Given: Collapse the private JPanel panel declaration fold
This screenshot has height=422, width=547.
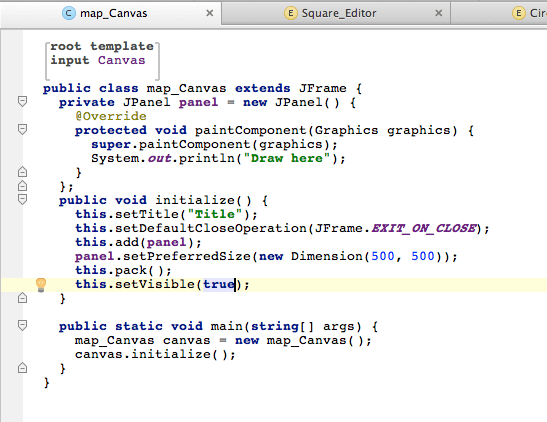Looking at the screenshot, I should [x=22, y=101].
